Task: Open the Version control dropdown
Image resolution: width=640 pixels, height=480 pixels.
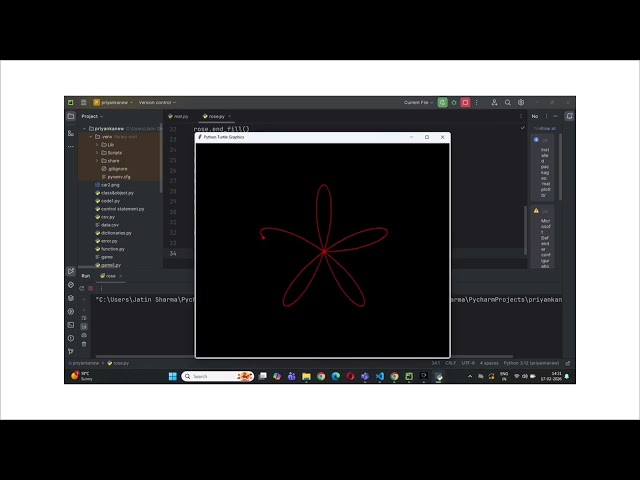Action: 157,102
